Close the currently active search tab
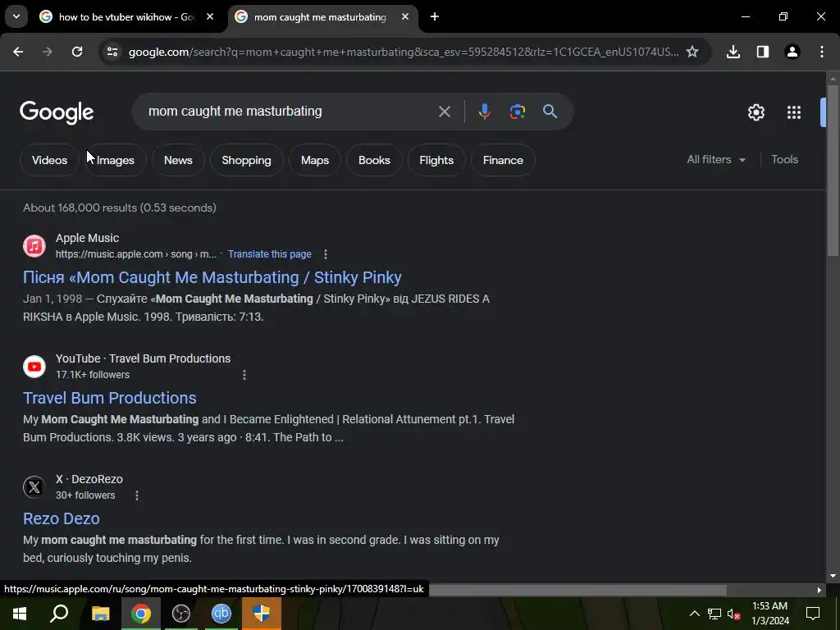 (x=405, y=16)
